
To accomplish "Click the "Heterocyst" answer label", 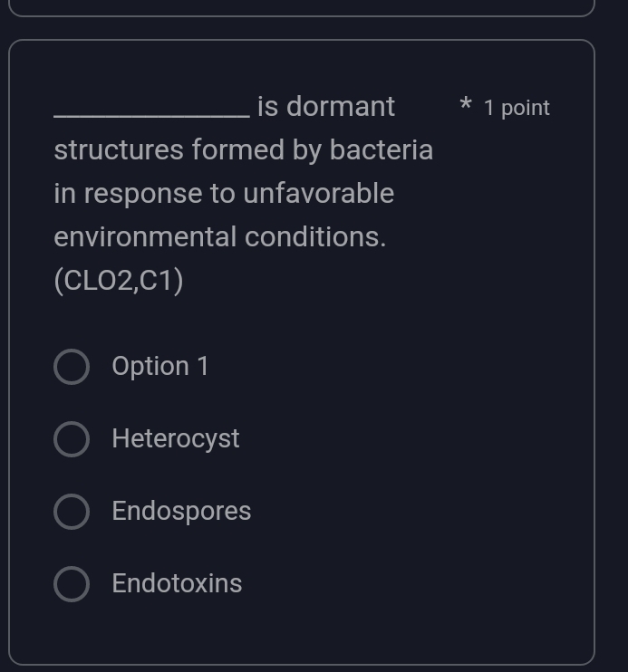I will point(176,439).
